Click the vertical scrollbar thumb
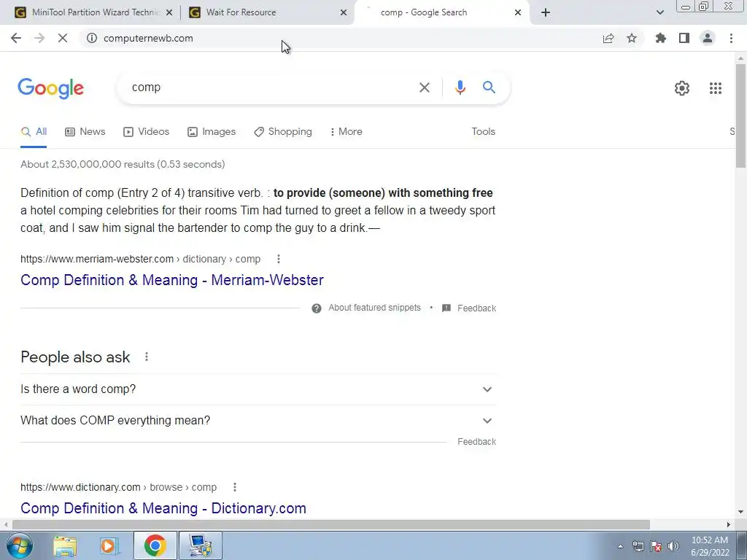The width and height of the screenshot is (747, 560). point(740,115)
